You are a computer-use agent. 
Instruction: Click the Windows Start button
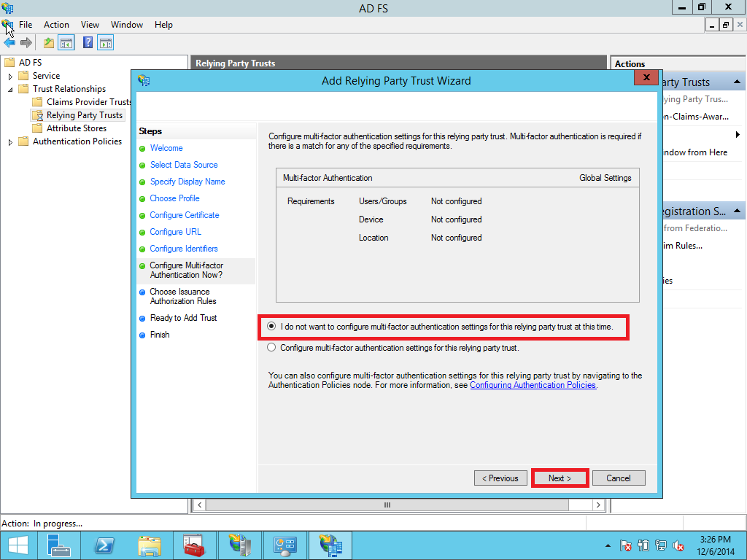click(18, 545)
